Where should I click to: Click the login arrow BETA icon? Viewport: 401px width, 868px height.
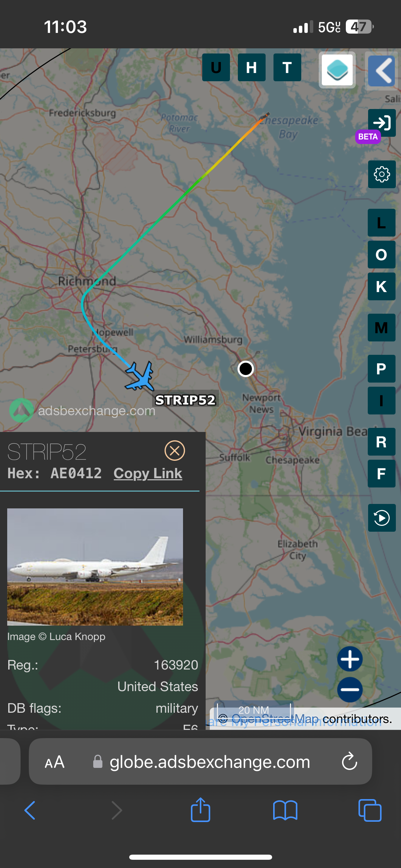382,123
